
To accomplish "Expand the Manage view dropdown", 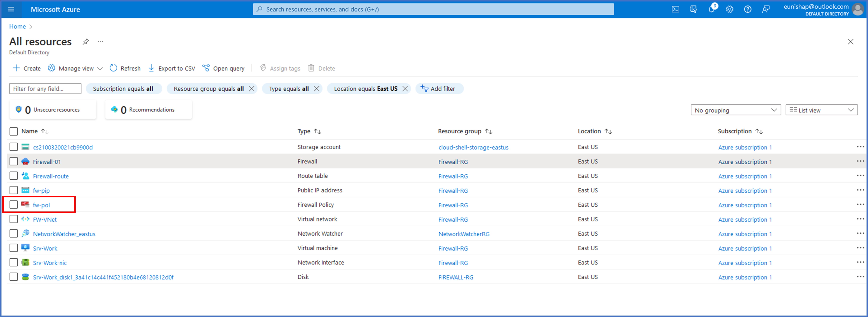I will tap(100, 68).
